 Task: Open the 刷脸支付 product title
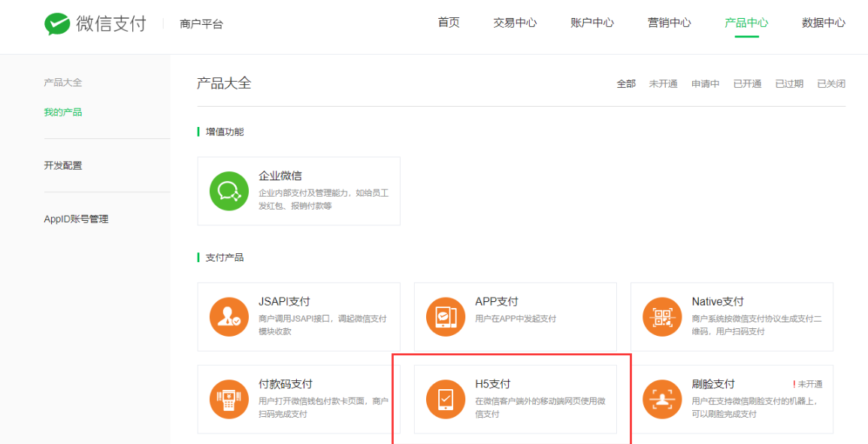713,384
